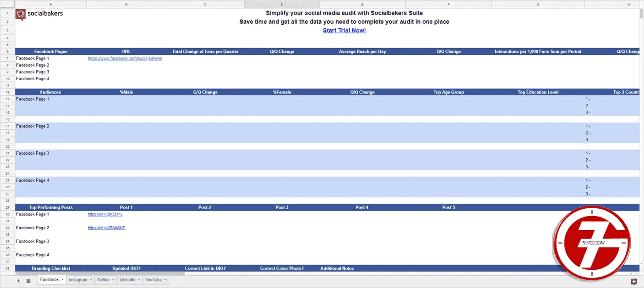
Task: Open the bit.ly link for Facebook Page 1
Action: click(105, 214)
